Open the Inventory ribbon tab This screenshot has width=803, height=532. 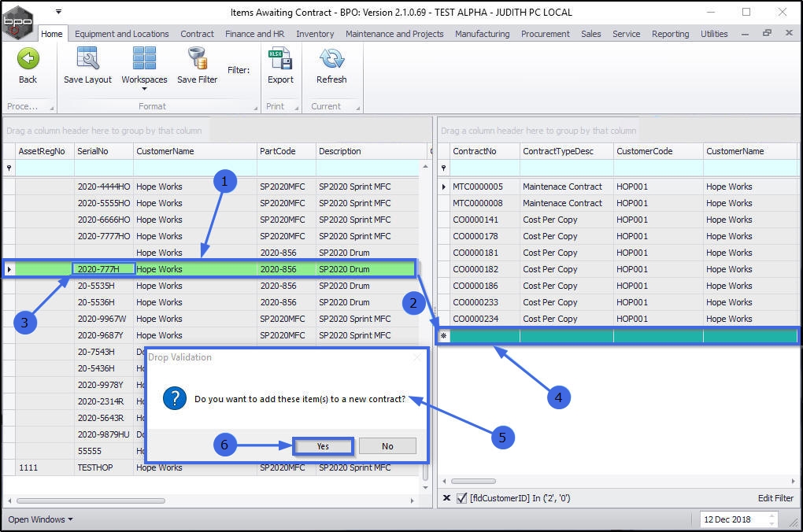pyautogui.click(x=315, y=34)
